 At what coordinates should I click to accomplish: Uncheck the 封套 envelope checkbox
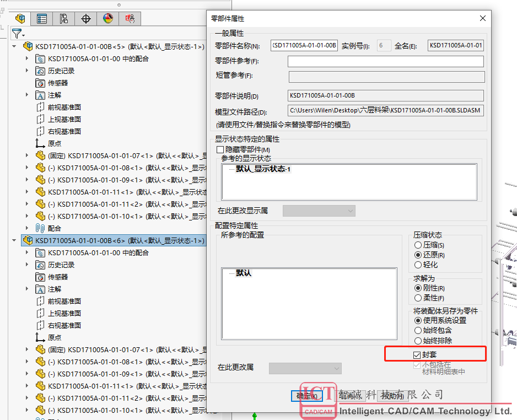pyautogui.click(x=417, y=354)
